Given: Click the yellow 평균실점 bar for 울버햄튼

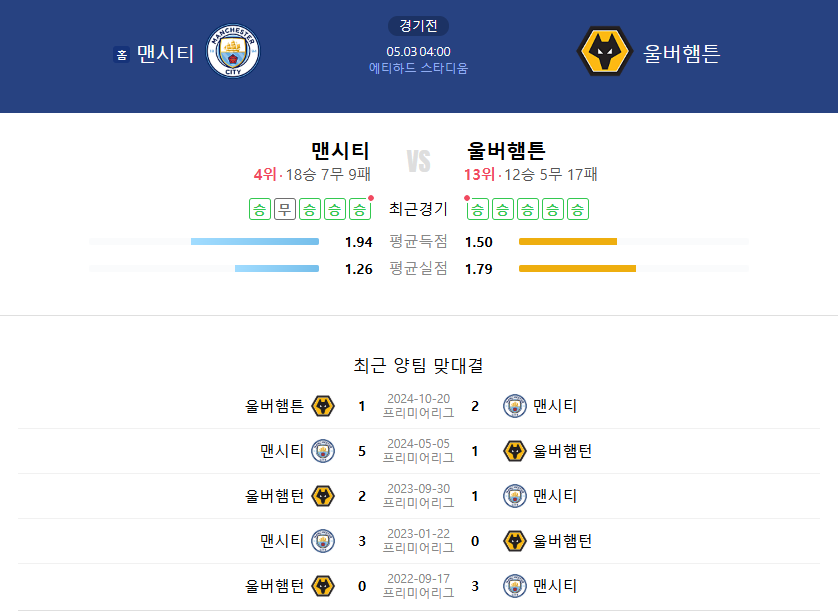Looking at the screenshot, I should pyautogui.click(x=577, y=268).
